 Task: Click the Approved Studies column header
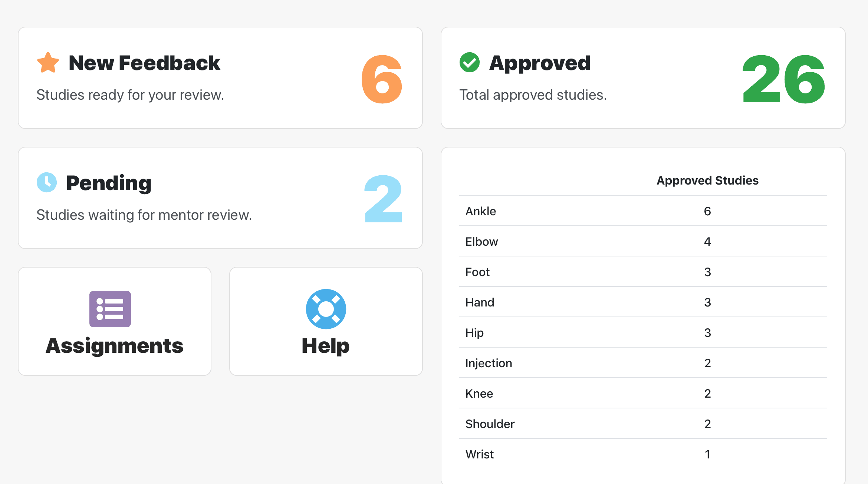pos(707,180)
